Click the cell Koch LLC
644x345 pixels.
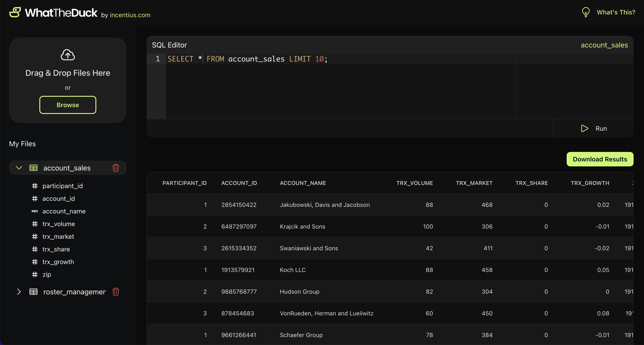(293, 270)
